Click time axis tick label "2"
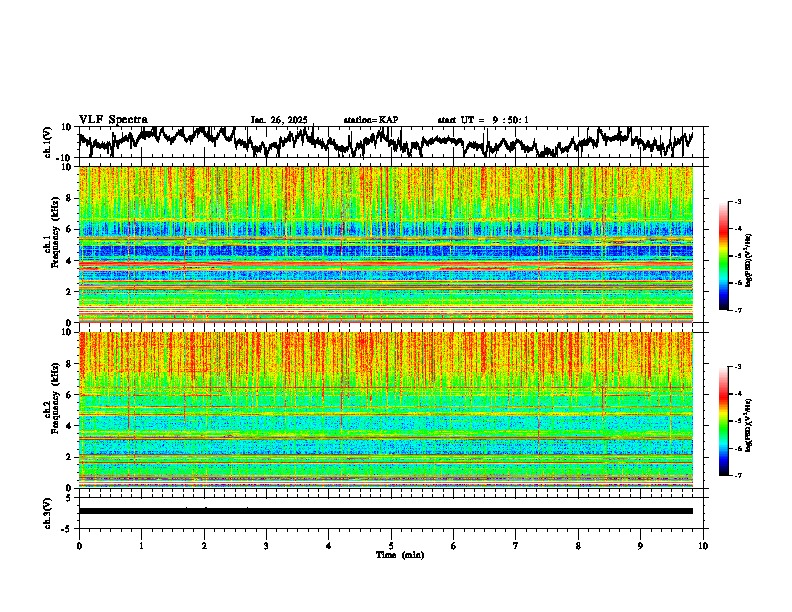 click(x=204, y=546)
